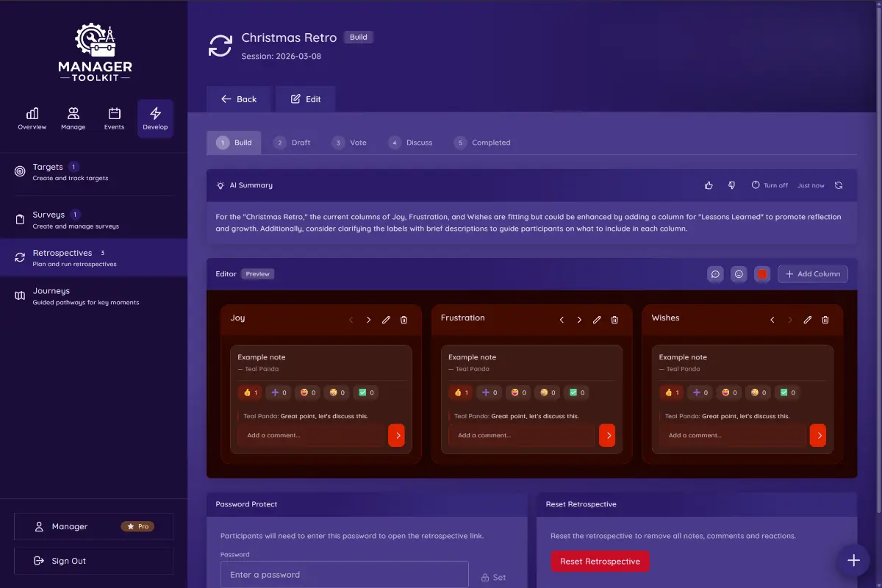
Task: Turn off AI Summary auto-refresh
Action: 769,185
